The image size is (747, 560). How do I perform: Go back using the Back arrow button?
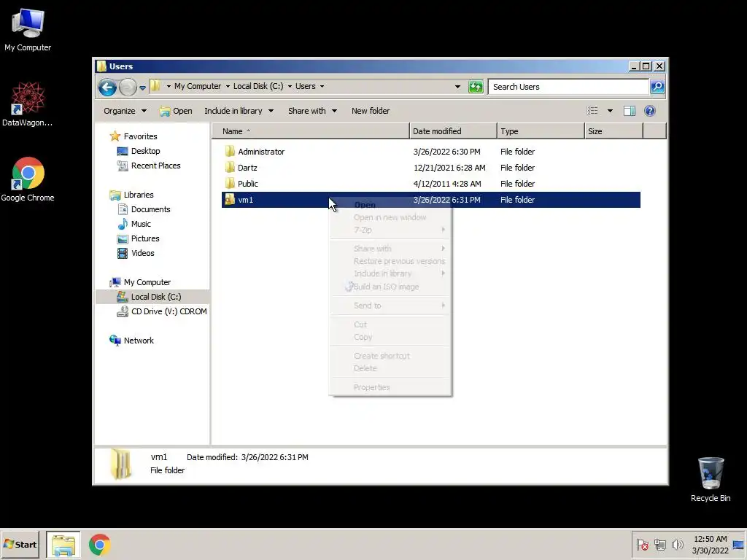(x=108, y=87)
